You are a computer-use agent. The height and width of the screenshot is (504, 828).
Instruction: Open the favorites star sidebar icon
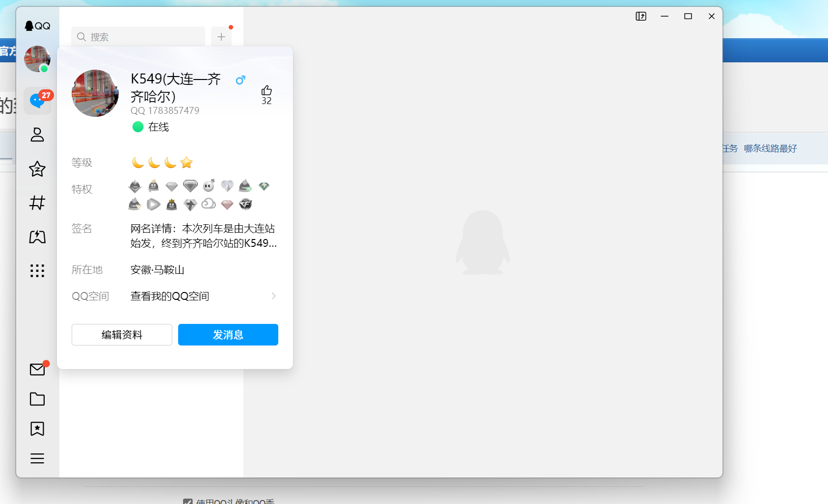tap(37, 169)
